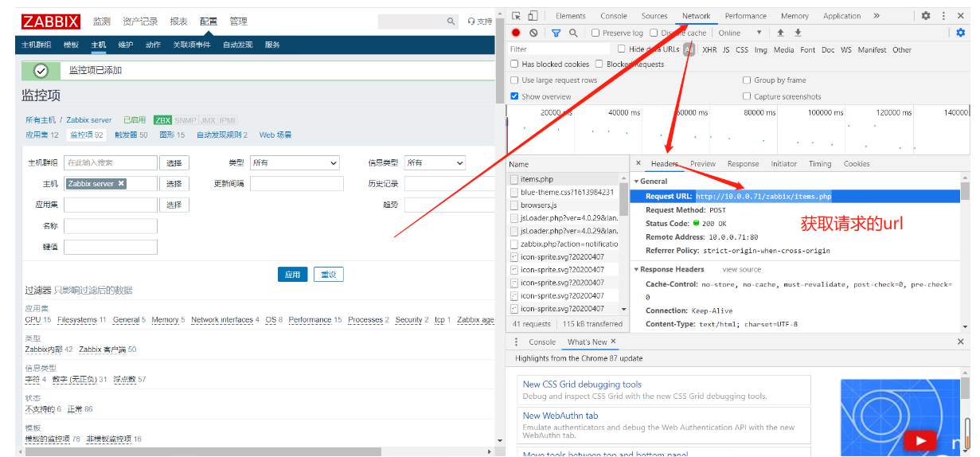
Task: Show more DevTools tabs with the chevron
Action: 877,16
